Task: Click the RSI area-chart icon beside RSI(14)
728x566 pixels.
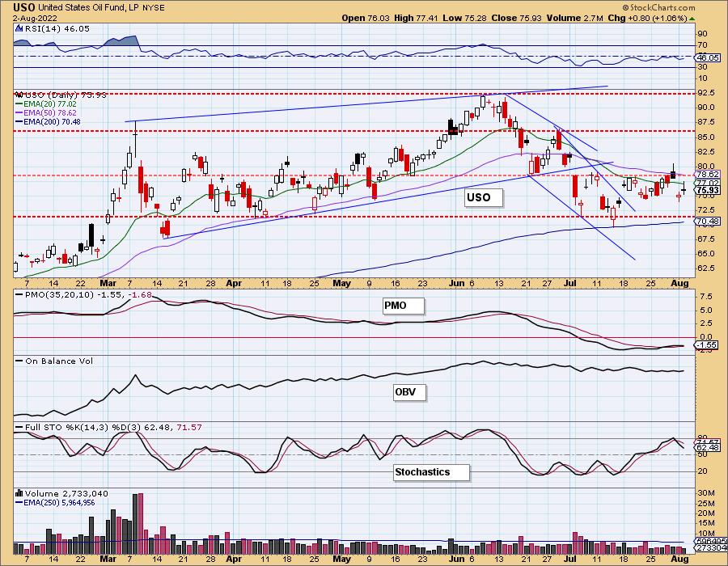Action: coord(19,28)
